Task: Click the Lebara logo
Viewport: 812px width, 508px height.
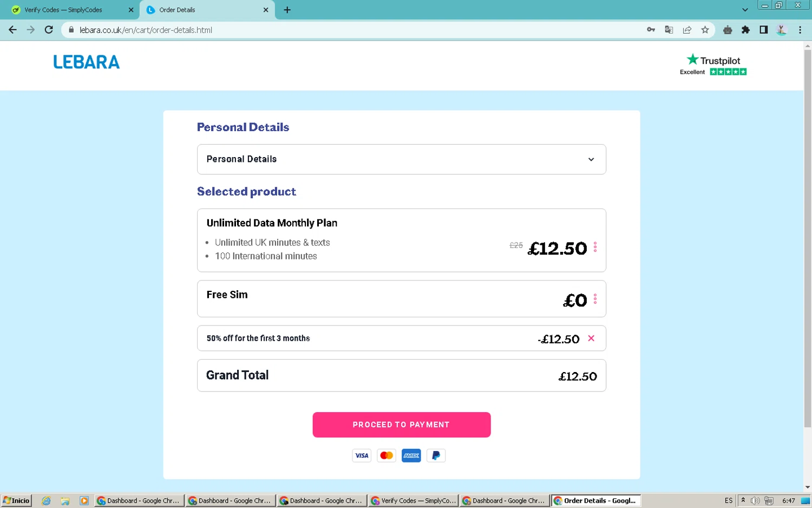Action: click(x=87, y=62)
